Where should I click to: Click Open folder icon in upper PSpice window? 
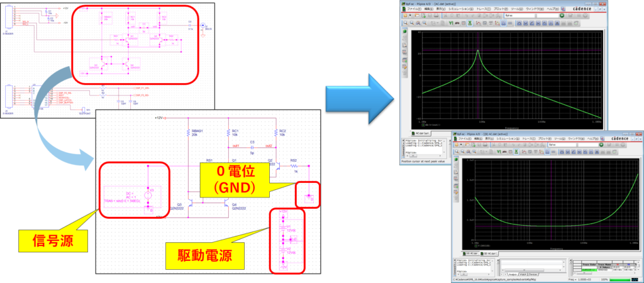417,16
